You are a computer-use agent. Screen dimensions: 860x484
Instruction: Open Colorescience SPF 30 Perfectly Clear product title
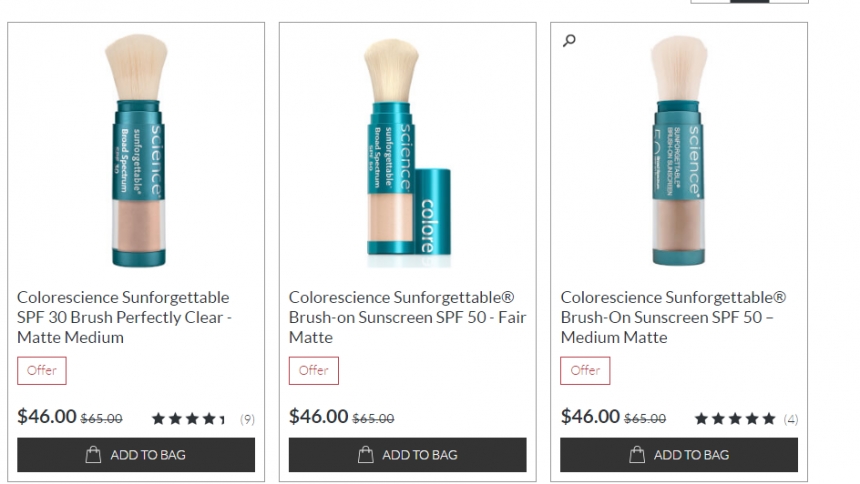(x=123, y=317)
